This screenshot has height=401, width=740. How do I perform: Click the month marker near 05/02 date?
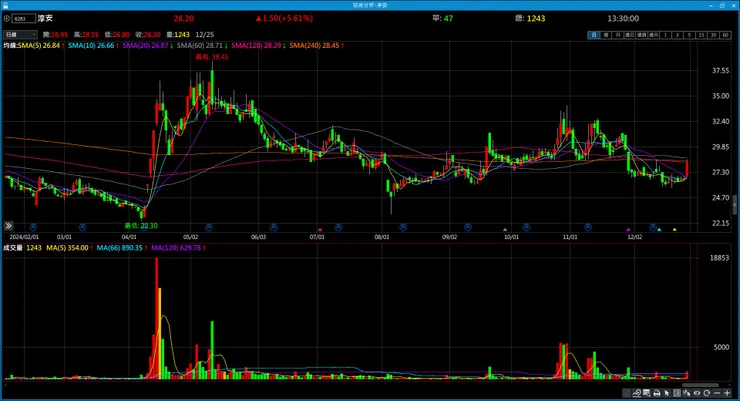pos(209,227)
